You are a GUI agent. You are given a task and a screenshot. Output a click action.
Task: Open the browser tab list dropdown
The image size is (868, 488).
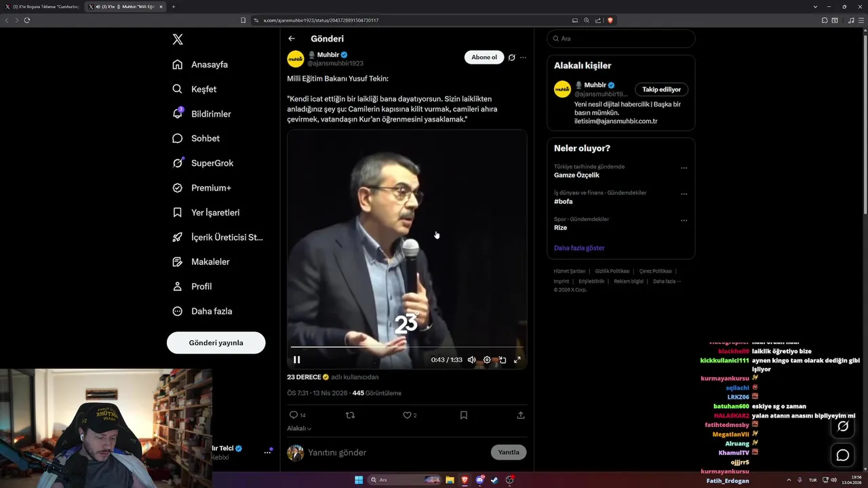(x=815, y=7)
